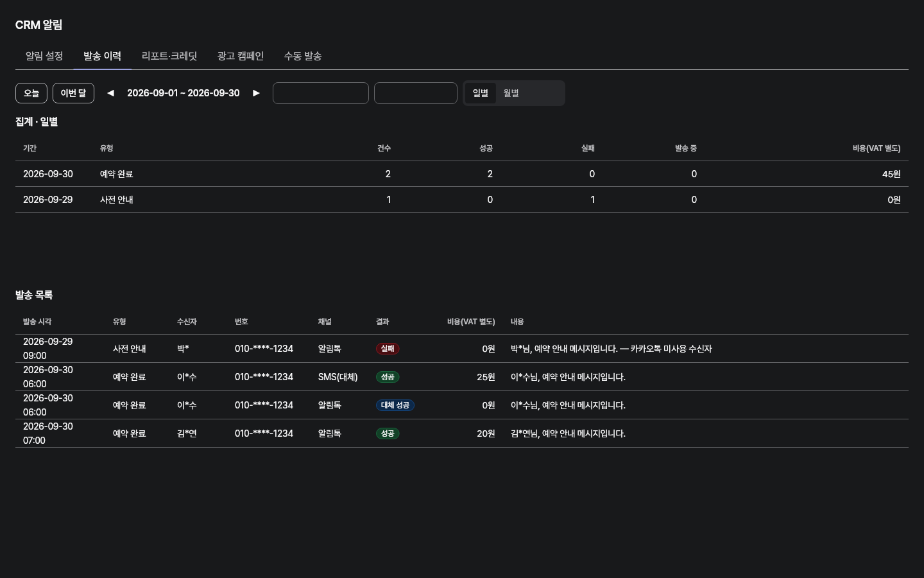Click the 발송 시각 column header
Image resolution: width=924 pixels, height=578 pixels.
(37, 322)
